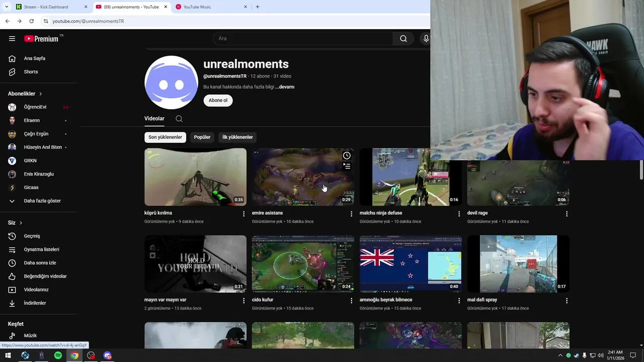Click the Ara search input field
Image resolution: width=644 pixels, height=362 pixels.
pos(303,39)
